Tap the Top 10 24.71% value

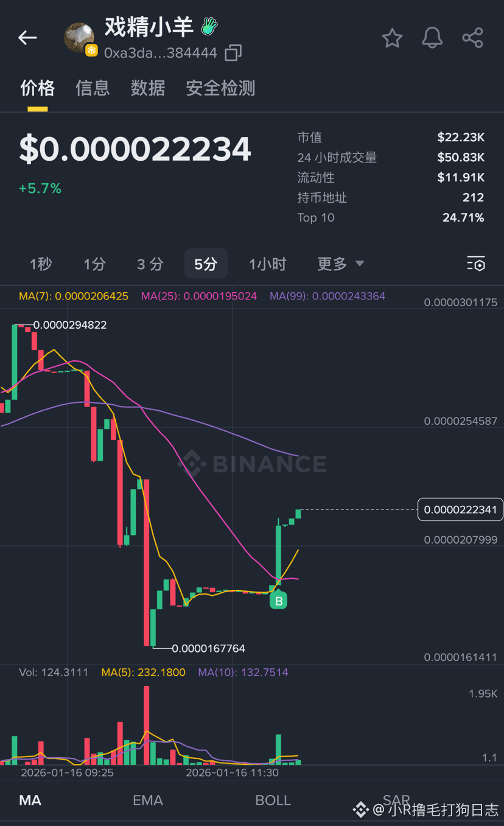[463, 217]
